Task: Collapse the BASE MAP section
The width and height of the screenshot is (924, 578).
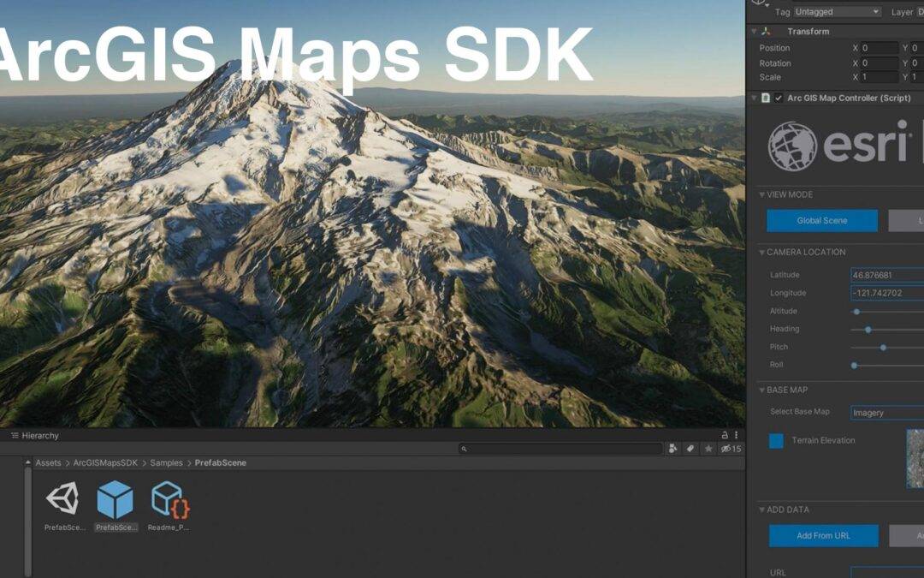Action: (x=762, y=390)
